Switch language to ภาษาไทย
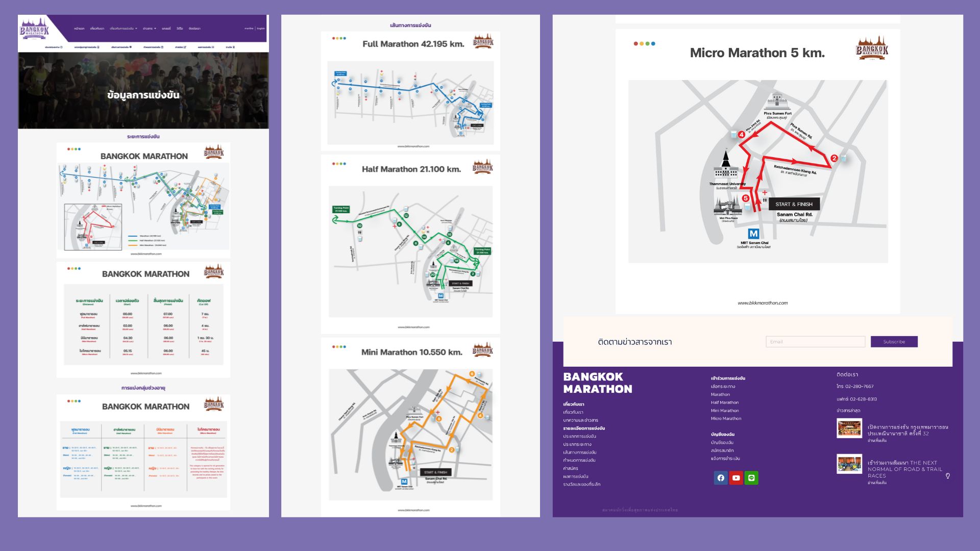The width and height of the screenshot is (980, 551). 249,29
